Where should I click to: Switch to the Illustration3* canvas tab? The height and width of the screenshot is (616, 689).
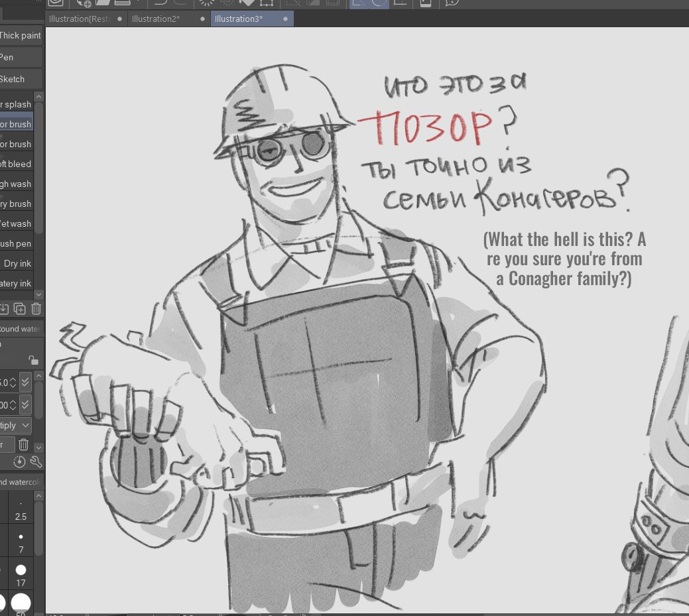click(252, 19)
